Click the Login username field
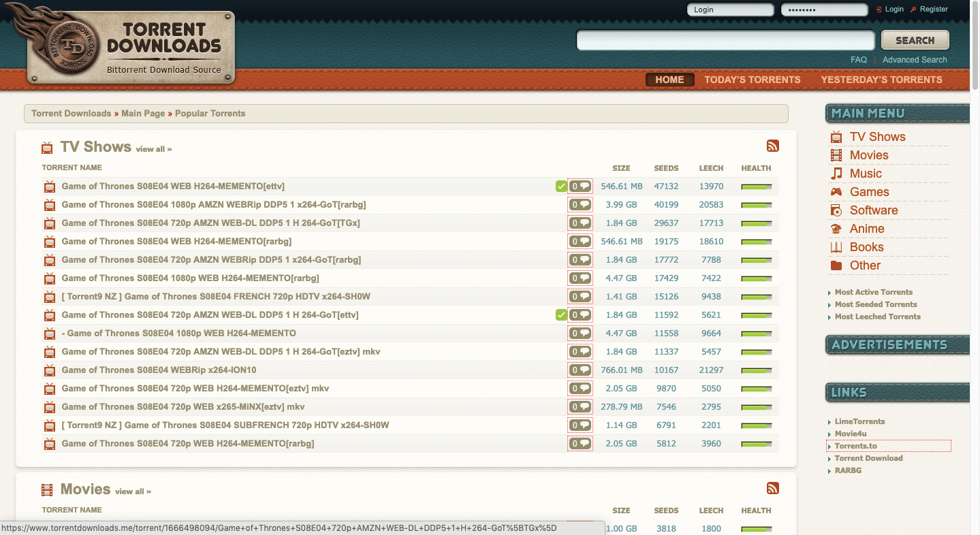 pyautogui.click(x=730, y=10)
